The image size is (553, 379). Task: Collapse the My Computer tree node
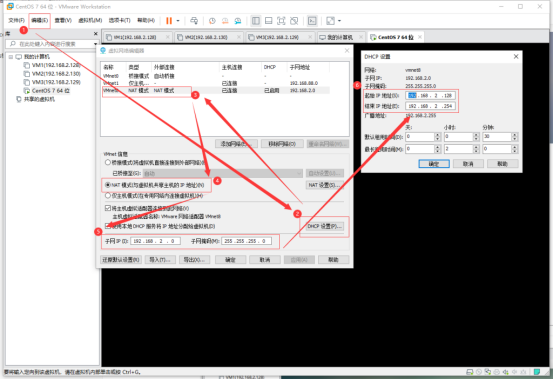point(11,57)
